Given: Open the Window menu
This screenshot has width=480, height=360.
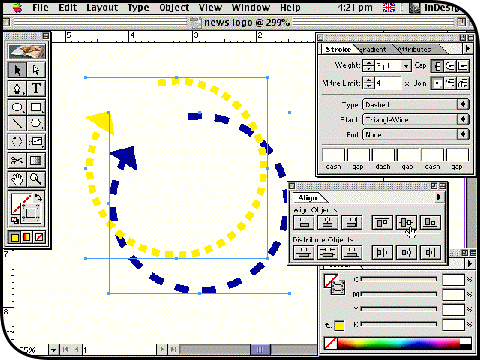Looking at the screenshot, I should (x=251, y=7).
